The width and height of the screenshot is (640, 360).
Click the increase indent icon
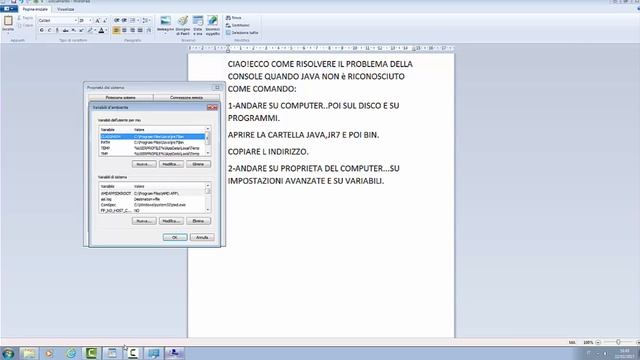[124, 20]
